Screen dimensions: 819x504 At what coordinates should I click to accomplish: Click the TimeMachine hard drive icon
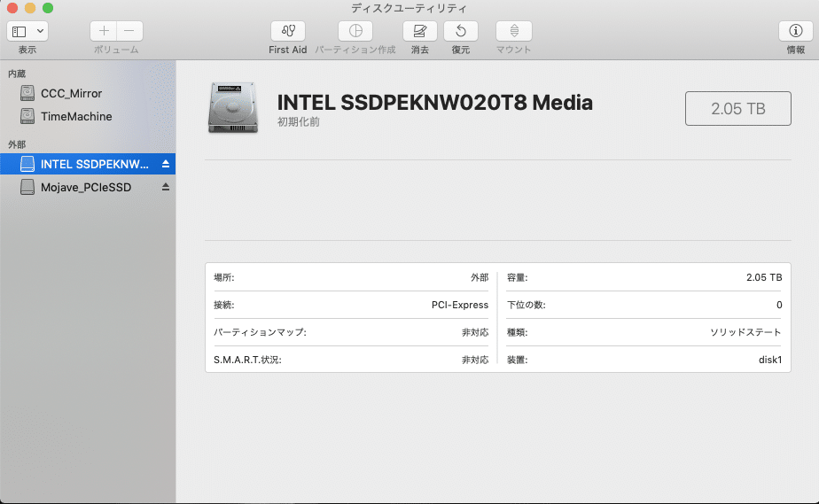tap(27, 116)
